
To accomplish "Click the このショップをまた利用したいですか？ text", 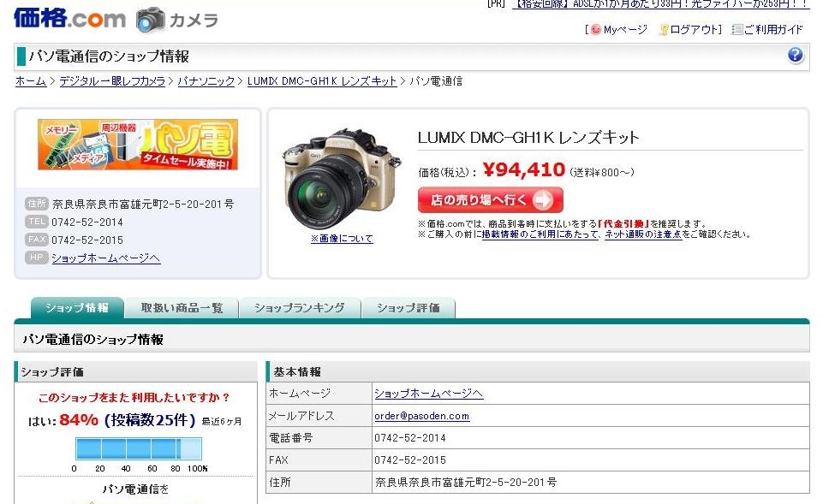I will click(x=134, y=397).
